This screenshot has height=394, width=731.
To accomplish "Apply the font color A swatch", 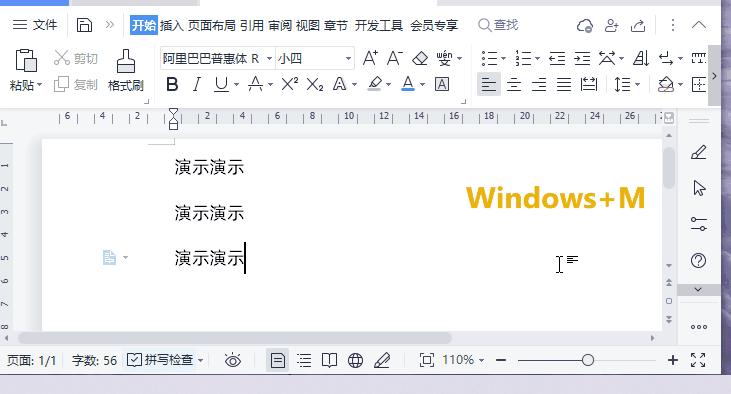I will point(408,84).
